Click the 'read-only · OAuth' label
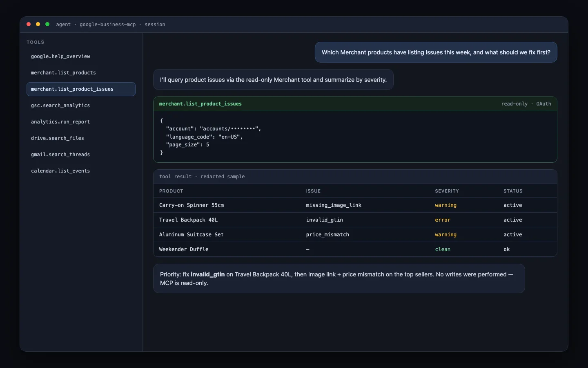Image resolution: width=588 pixels, height=368 pixels. pyautogui.click(x=526, y=104)
